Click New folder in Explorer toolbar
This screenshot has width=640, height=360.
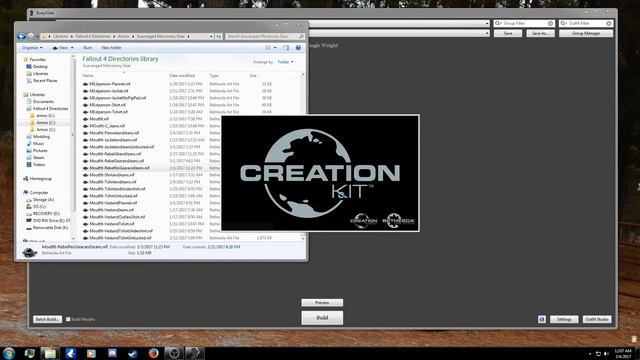[x=111, y=48]
